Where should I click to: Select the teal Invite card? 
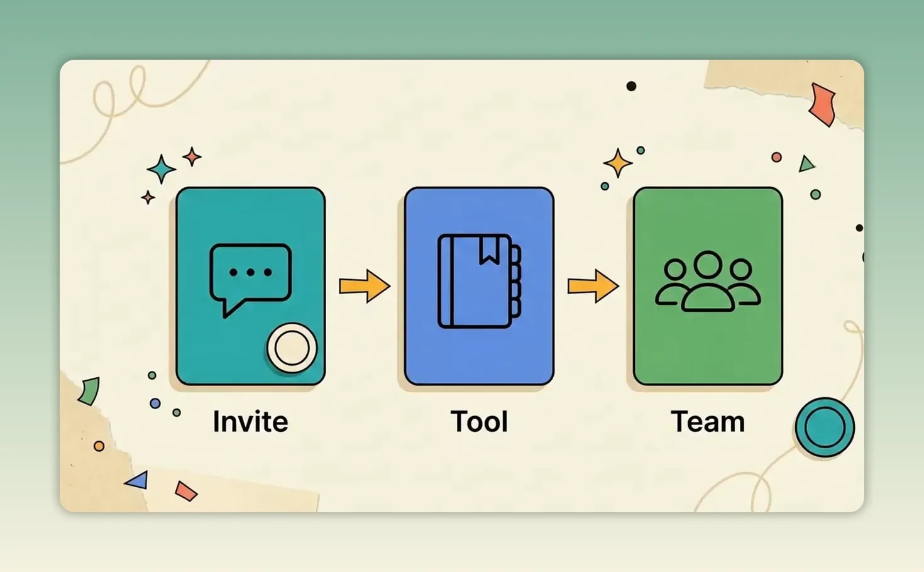tap(251, 286)
